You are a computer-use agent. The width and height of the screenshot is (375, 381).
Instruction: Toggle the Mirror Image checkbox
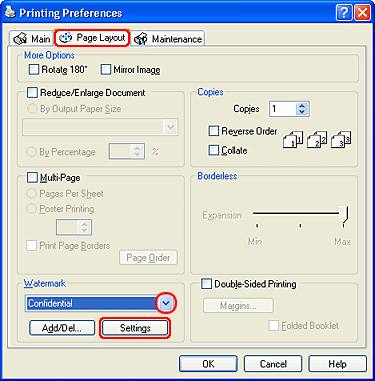coord(106,70)
